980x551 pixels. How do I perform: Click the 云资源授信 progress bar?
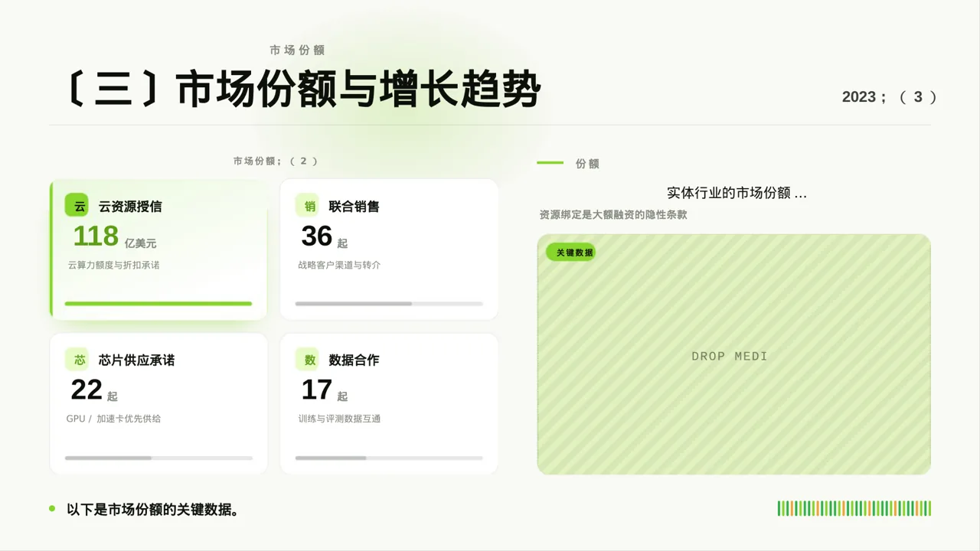(x=158, y=304)
